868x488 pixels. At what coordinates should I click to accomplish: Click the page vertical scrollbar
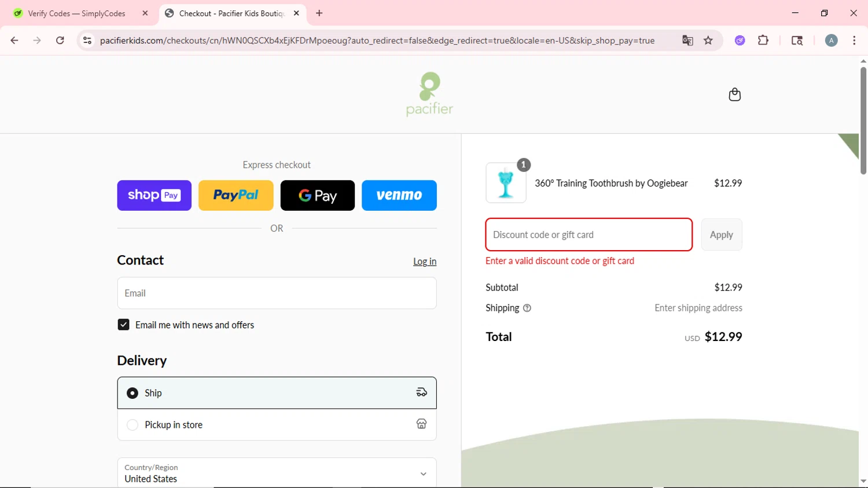point(863,120)
